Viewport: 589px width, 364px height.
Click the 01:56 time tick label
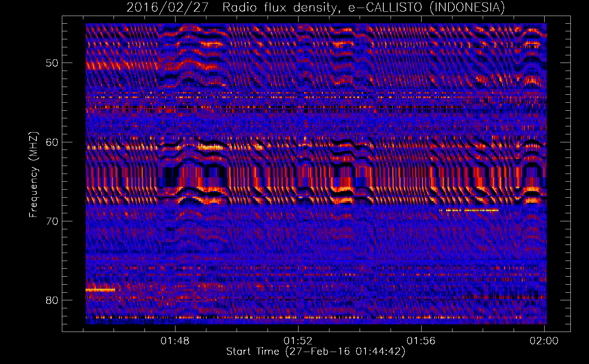point(421,341)
